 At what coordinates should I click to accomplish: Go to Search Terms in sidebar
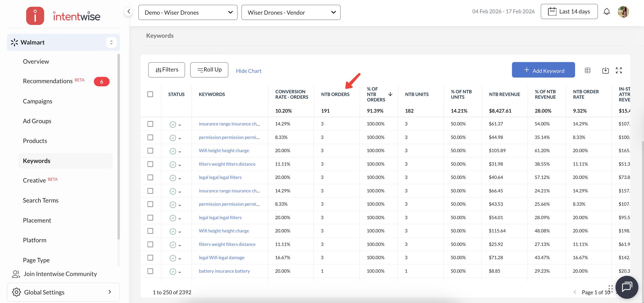point(40,201)
